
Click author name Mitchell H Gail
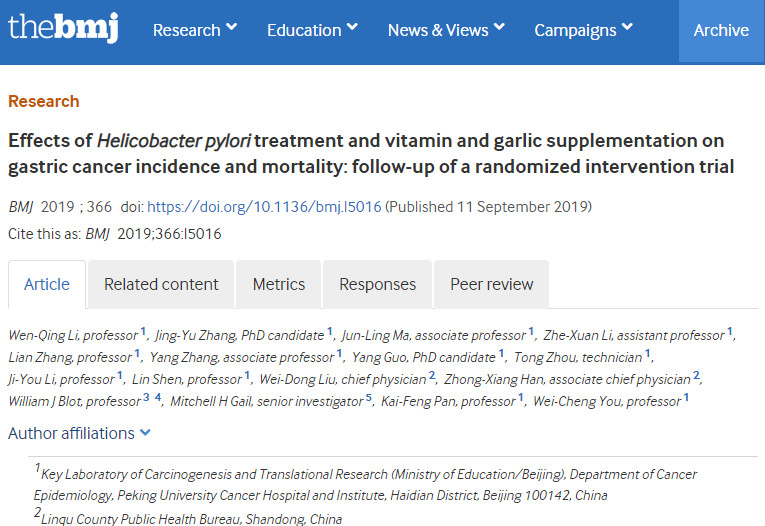pos(218,401)
